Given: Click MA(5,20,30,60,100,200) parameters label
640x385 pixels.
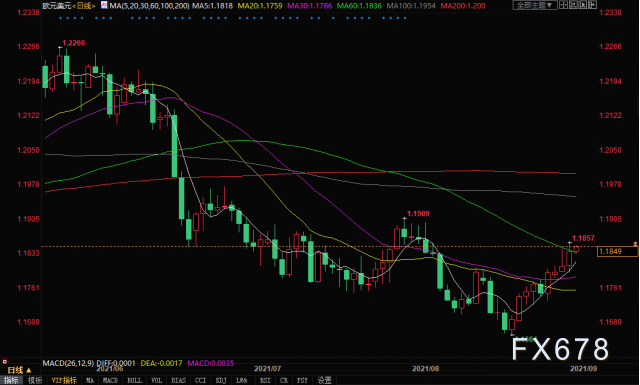Looking at the screenshot, I should click(x=149, y=6).
